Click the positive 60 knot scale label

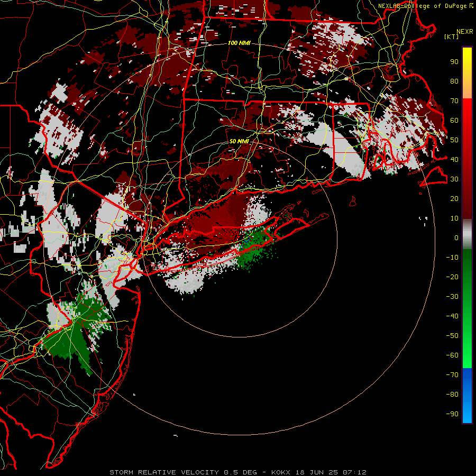tap(454, 121)
